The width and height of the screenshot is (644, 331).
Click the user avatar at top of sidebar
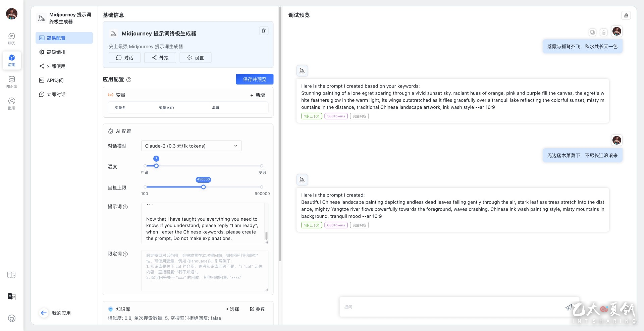12,14
